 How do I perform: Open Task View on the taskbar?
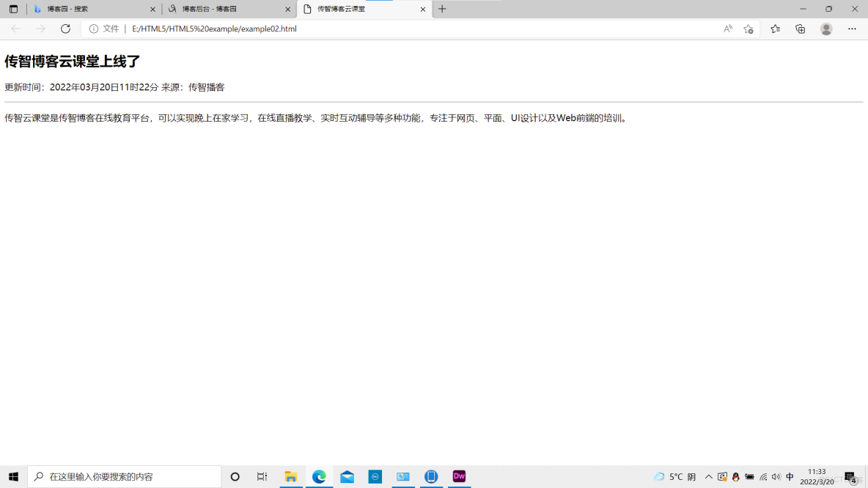pyautogui.click(x=262, y=476)
